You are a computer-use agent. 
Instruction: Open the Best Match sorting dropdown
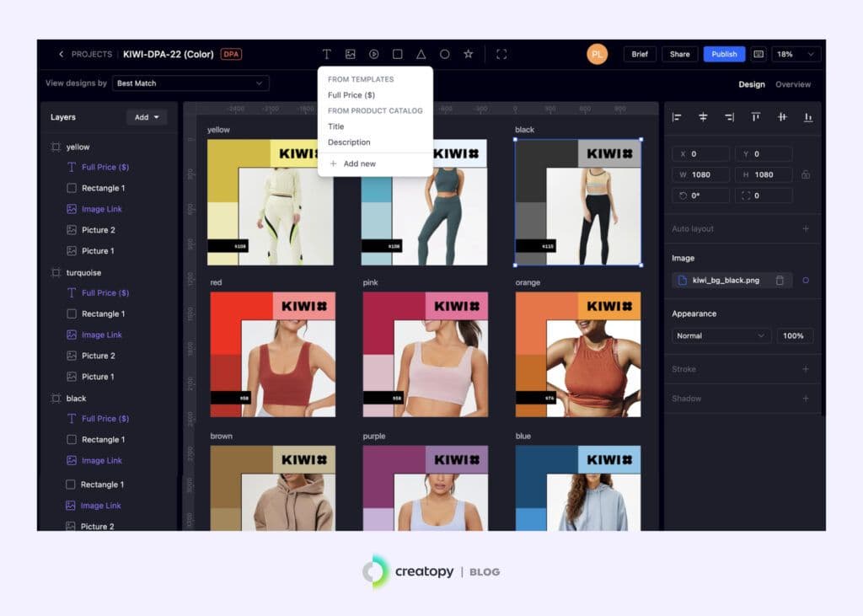pos(190,83)
